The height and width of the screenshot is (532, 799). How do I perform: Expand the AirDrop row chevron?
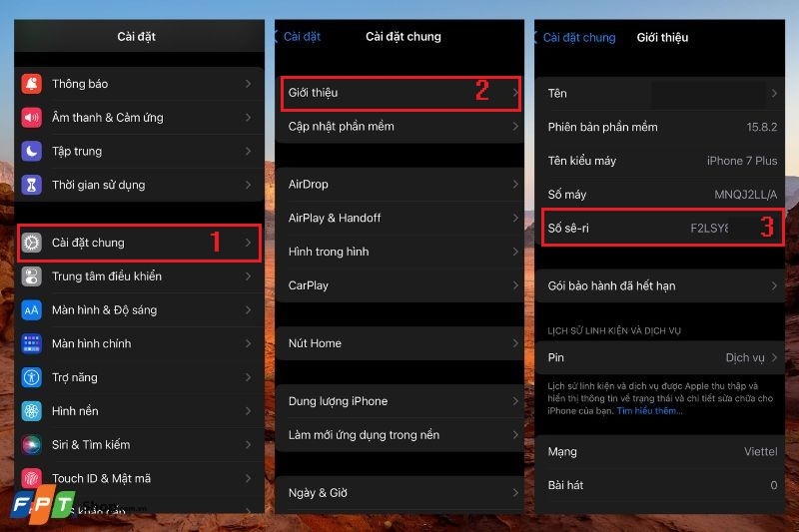pyautogui.click(x=515, y=185)
